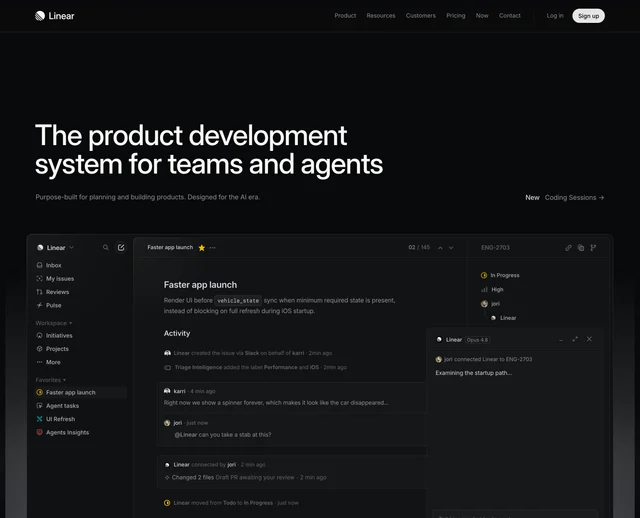Minimize the Linear agent chat panel
This screenshot has height=518, width=640.
[561, 340]
